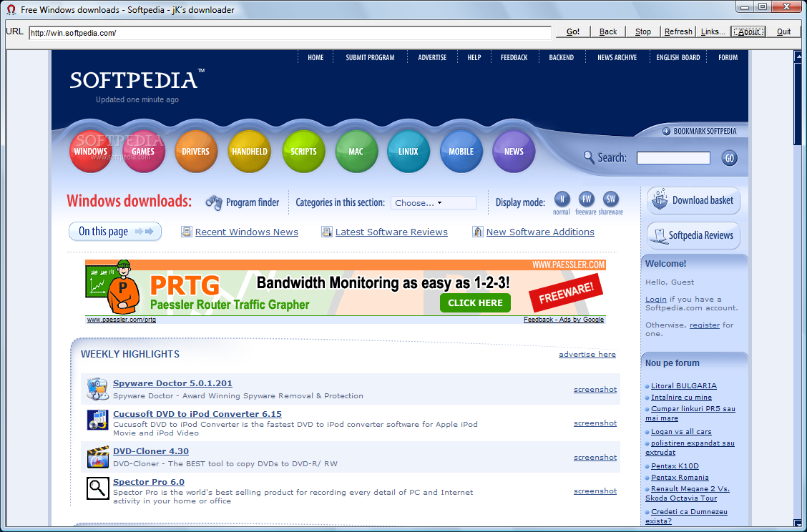Viewport: 807px width, 532px height.
Task: Click the About button
Action: 748,32
